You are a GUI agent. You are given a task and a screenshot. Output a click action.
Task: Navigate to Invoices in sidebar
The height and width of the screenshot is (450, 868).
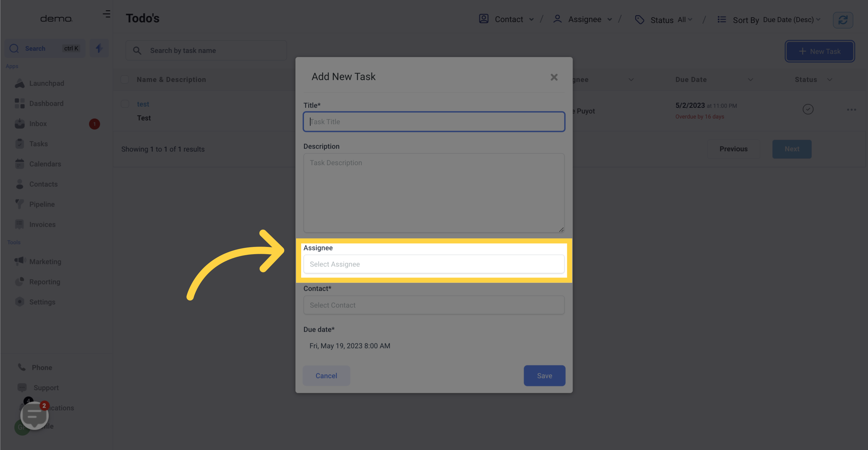point(42,225)
